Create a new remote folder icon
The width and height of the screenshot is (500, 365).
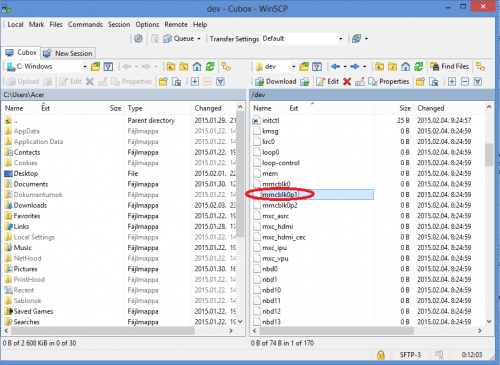tap(420, 82)
